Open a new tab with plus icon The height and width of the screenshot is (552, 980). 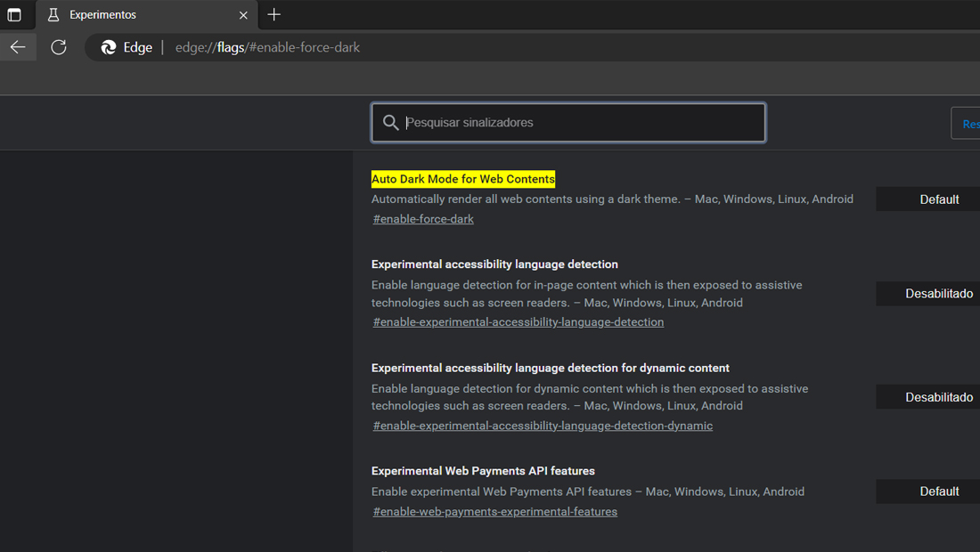(x=274, y=14)
